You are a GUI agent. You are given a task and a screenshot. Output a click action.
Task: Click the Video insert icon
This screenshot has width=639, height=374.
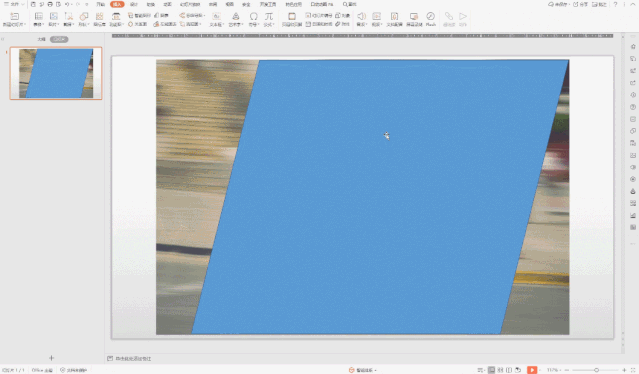(x=377, y=16)
